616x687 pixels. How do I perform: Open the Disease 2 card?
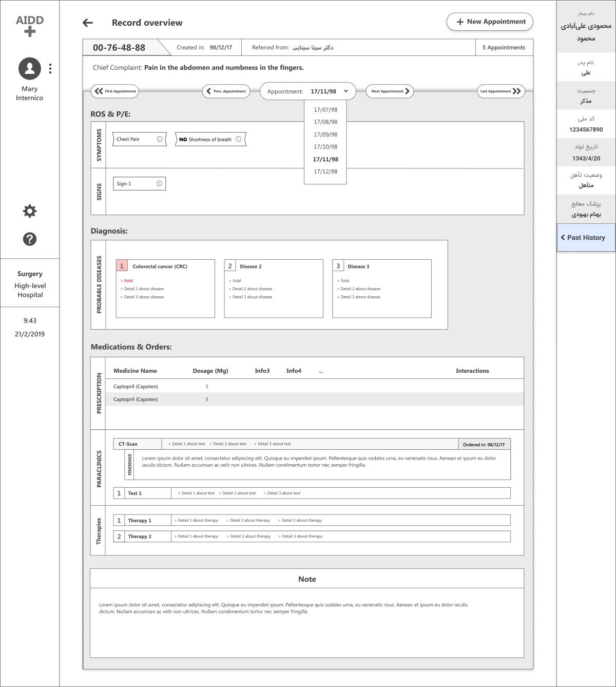point(274,289)
